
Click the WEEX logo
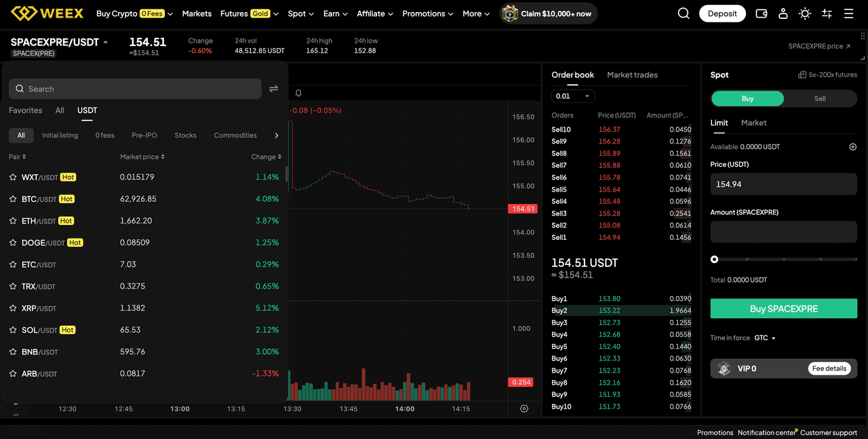pos(47,14)
